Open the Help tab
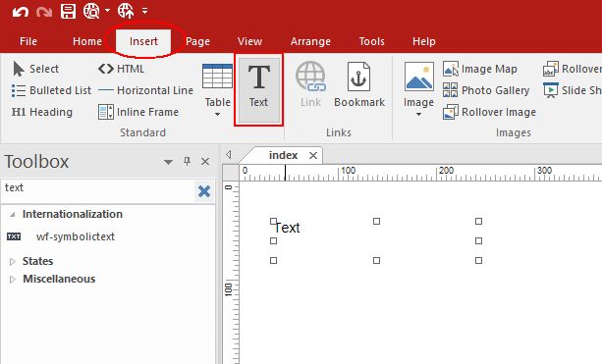This screenshot has width=602, height=364. (424, 41)
